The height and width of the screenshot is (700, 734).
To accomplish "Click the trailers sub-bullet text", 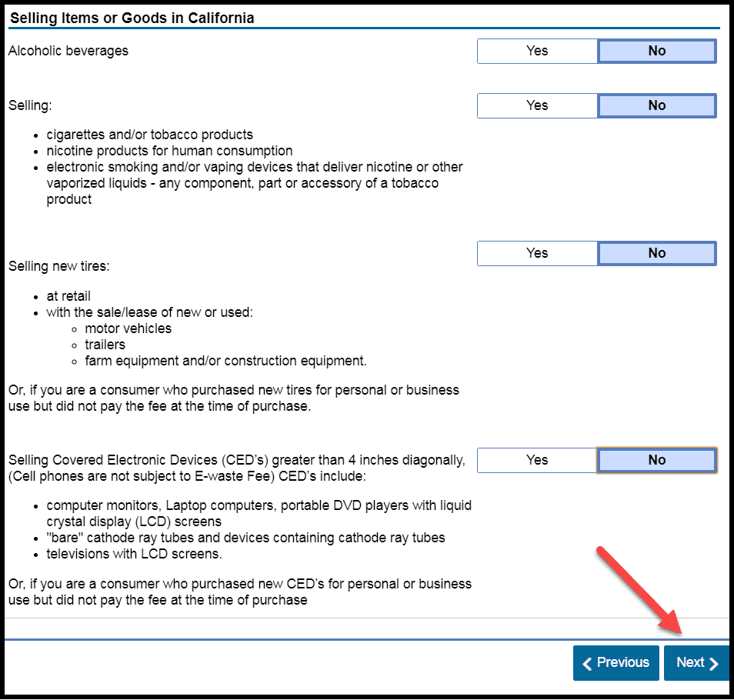I will tap(105, 345).
